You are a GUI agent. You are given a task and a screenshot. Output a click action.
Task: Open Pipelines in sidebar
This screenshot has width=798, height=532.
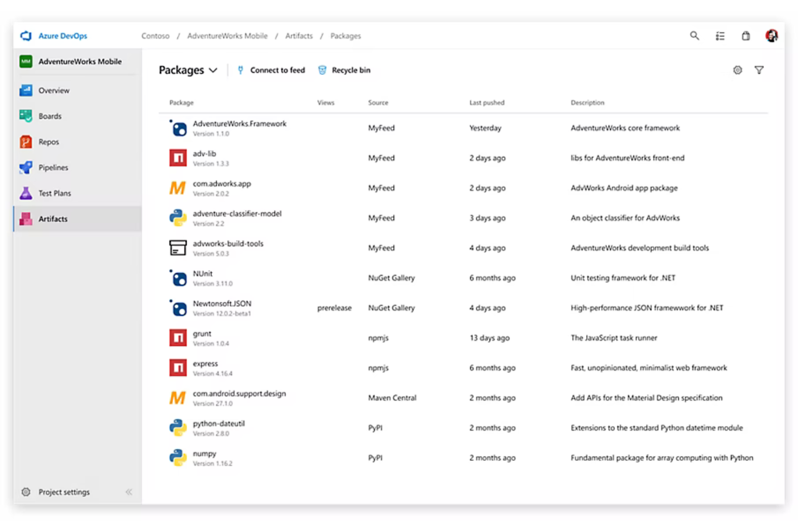pos(78,168)
